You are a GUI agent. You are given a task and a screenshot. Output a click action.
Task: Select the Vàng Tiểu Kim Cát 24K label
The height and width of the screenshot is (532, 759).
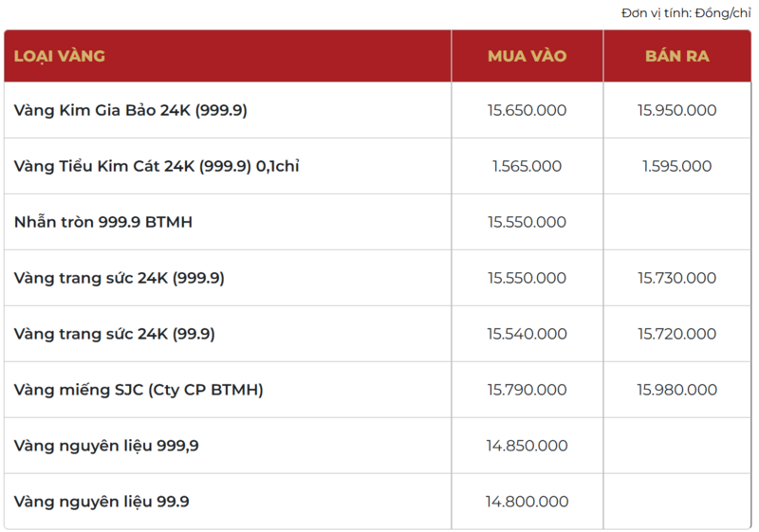(157, 166)
